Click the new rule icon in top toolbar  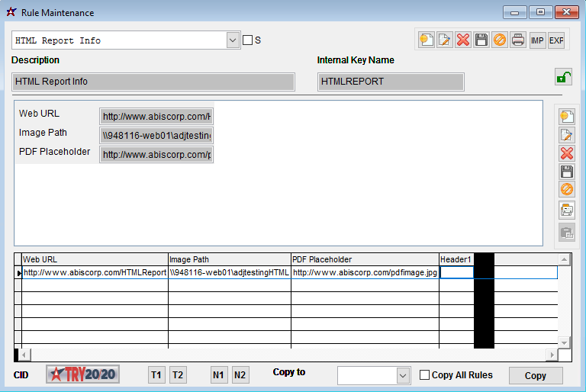pos(426,40)
